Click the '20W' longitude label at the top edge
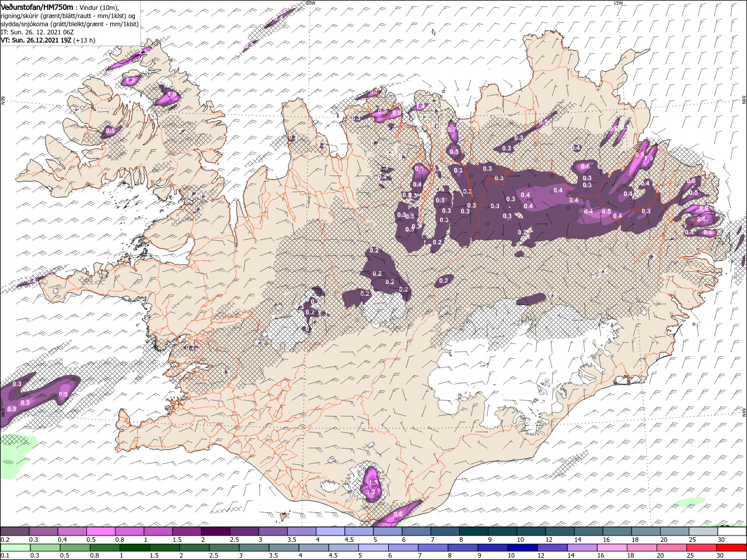Screen dimensions: 747x560 pyautogui.click(x=310, y=3)
